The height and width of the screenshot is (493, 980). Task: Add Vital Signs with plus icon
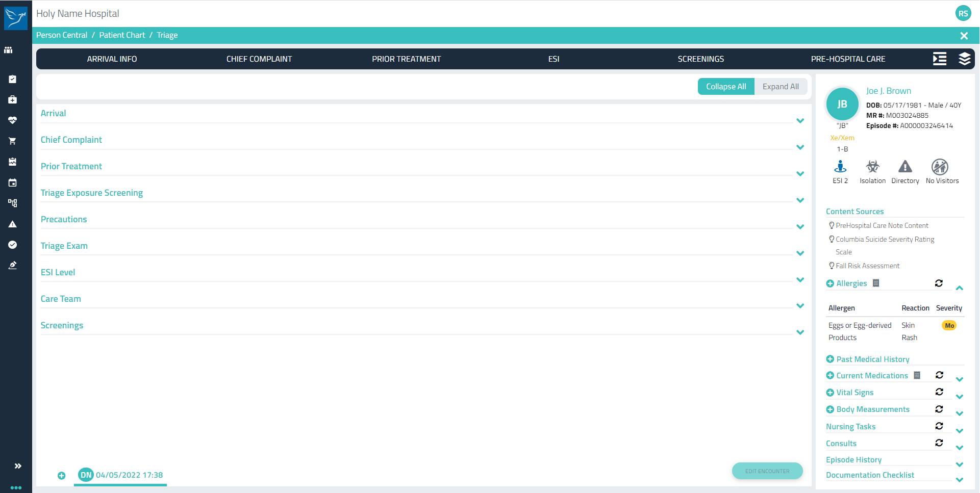(x=830, y=393)
